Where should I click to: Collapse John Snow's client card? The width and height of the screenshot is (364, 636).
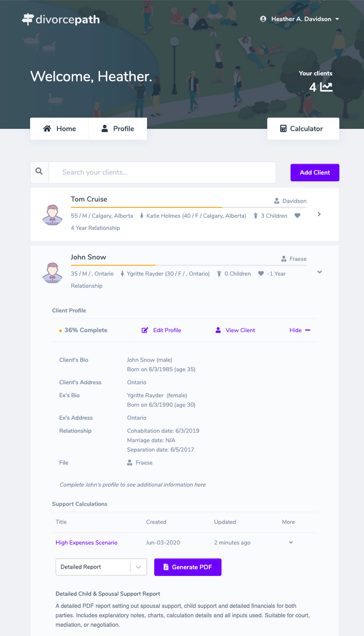click(319, 272)
